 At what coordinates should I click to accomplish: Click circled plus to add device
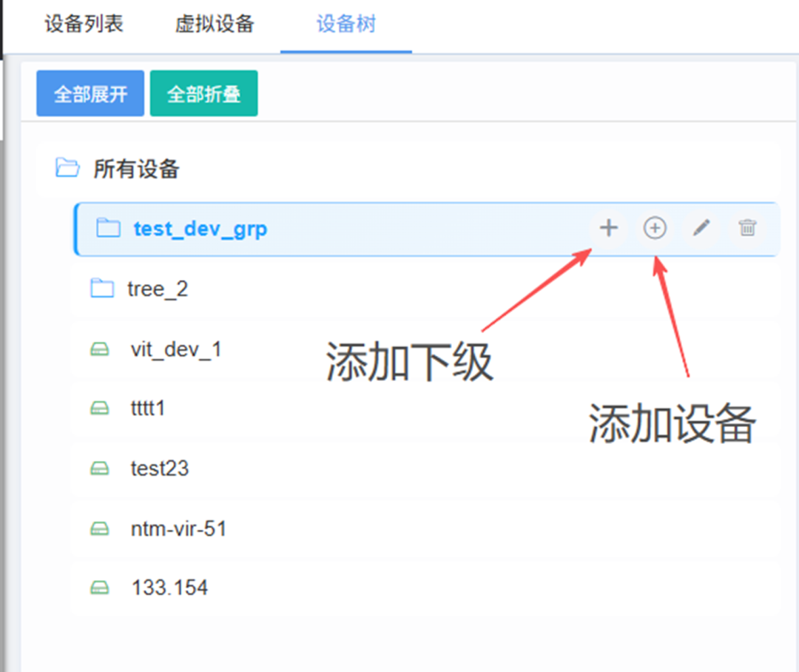pyautogui.click(x=655, y=228)
